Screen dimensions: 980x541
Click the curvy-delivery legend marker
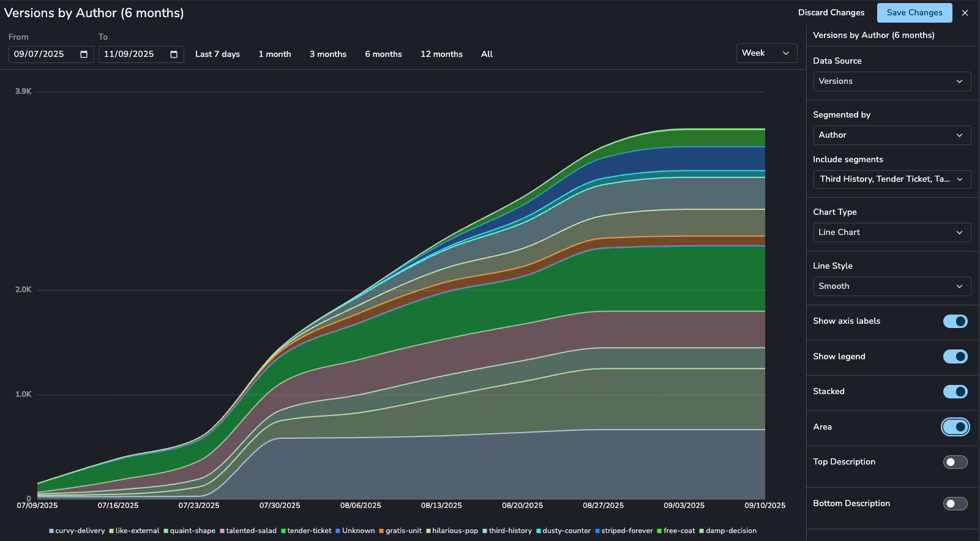tap(51, 531)
